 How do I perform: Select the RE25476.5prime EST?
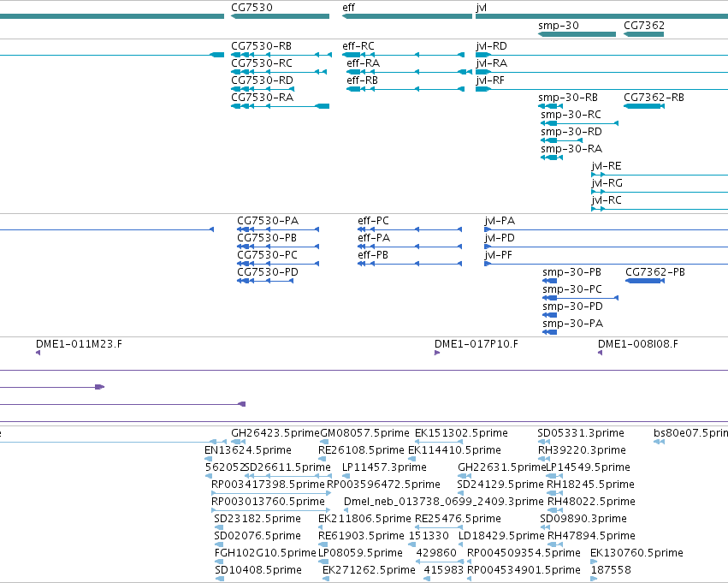point(439,527)
